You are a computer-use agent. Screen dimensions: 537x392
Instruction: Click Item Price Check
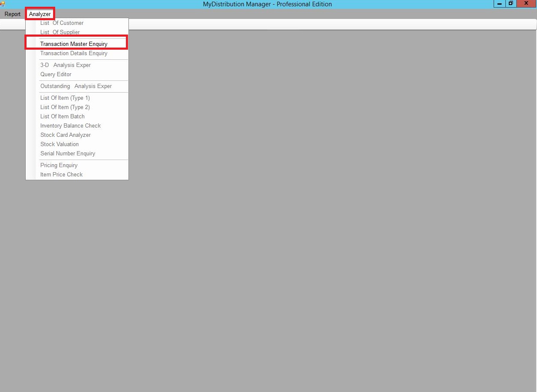click(x=61, y=175)
